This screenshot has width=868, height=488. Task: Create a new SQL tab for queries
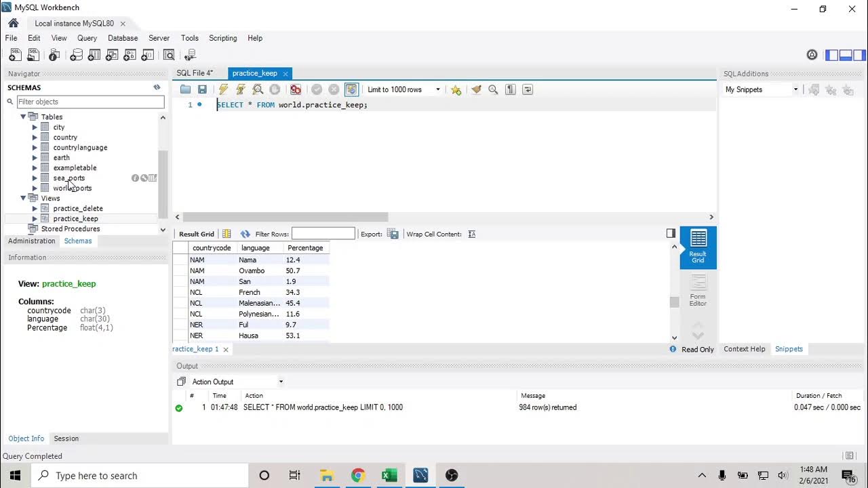(14, 56)
